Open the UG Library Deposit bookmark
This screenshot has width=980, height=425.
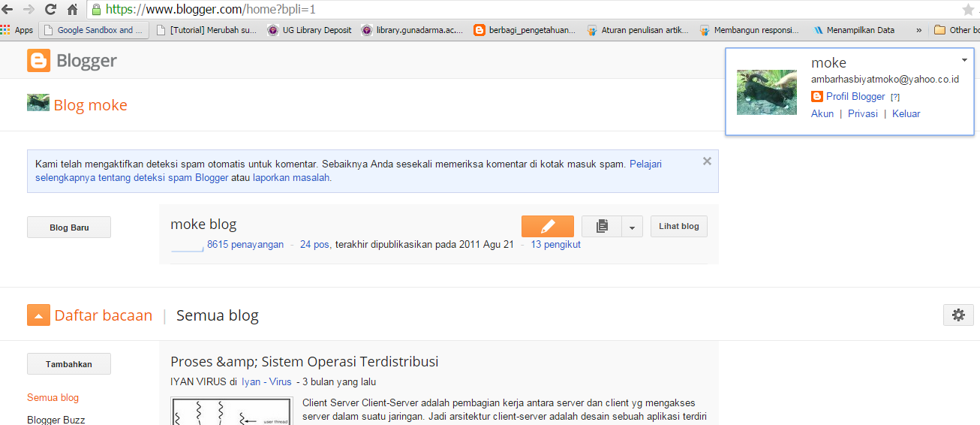[x=309, y=30]
